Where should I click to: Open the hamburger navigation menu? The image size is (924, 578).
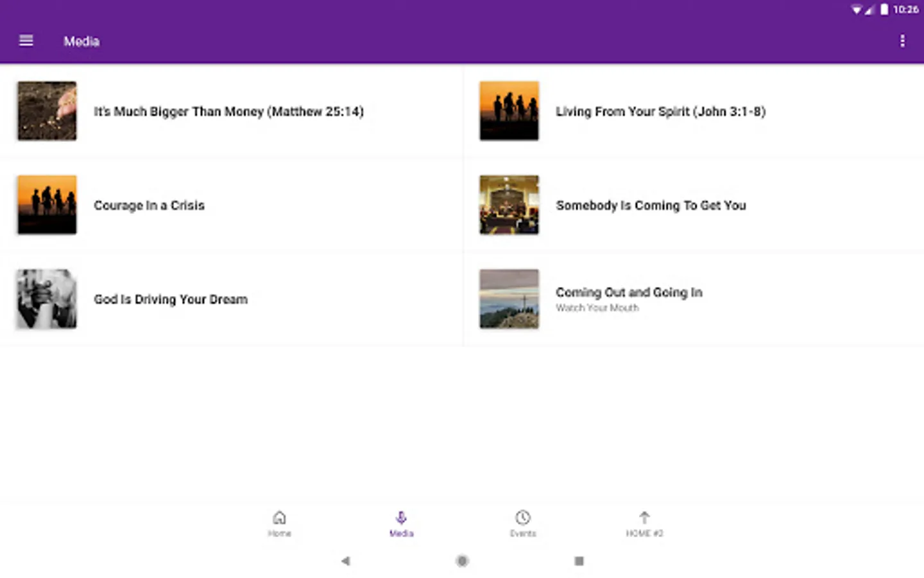(x=26, y=40)
